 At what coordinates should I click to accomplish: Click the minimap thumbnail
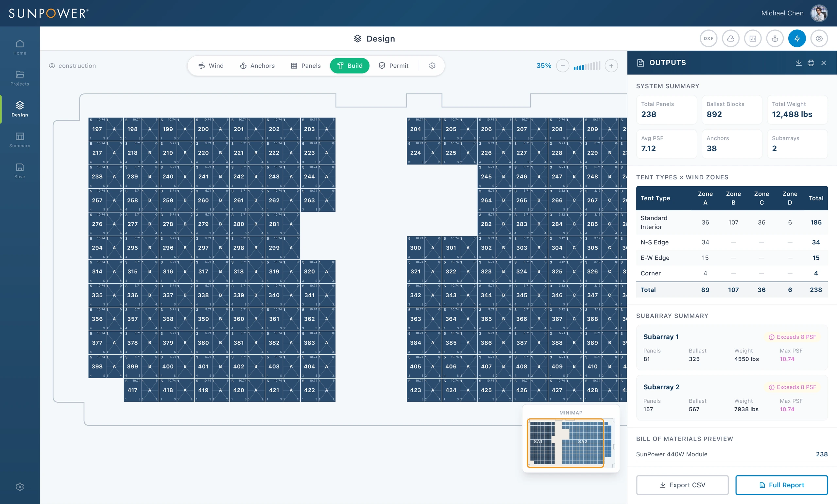point(571,443)
